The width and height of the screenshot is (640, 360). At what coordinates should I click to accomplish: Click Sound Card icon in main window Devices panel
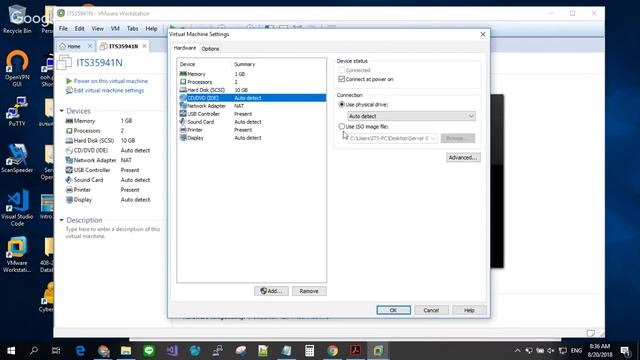coord(69,180)
